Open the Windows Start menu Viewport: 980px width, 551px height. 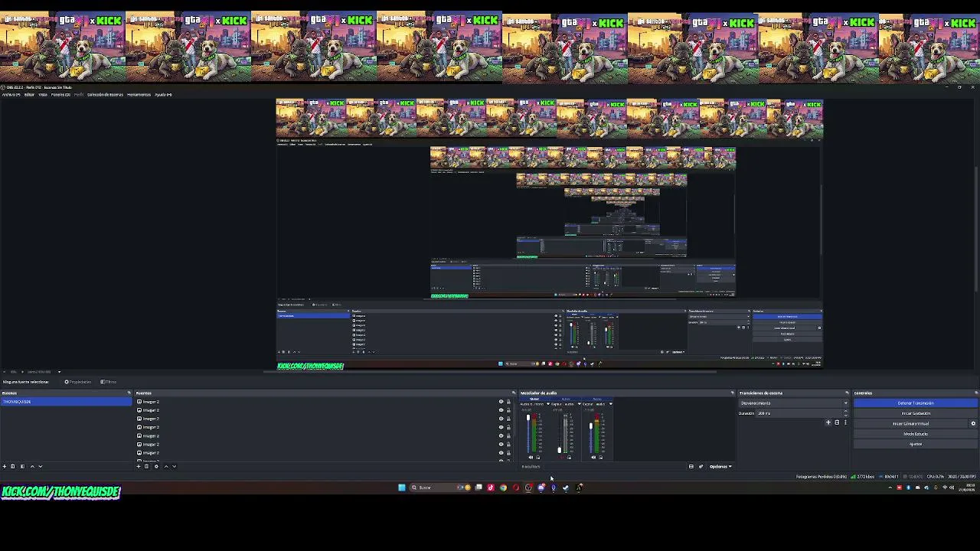click(x=401, y=487)
